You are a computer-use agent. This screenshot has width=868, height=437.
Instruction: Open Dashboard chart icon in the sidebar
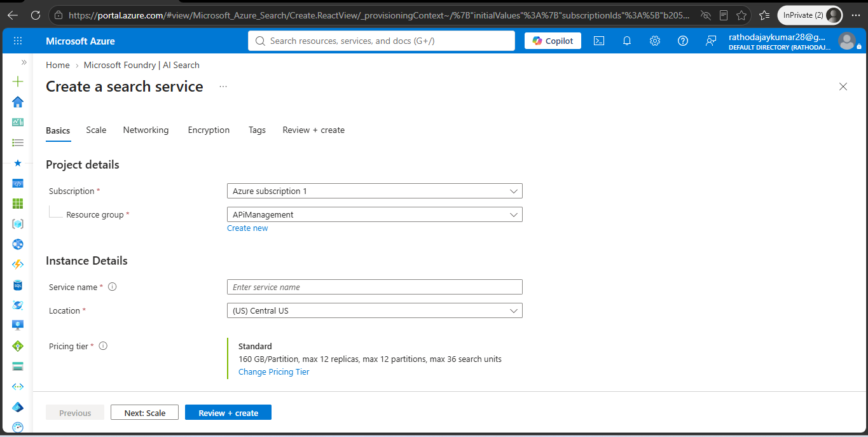(18, 122)
